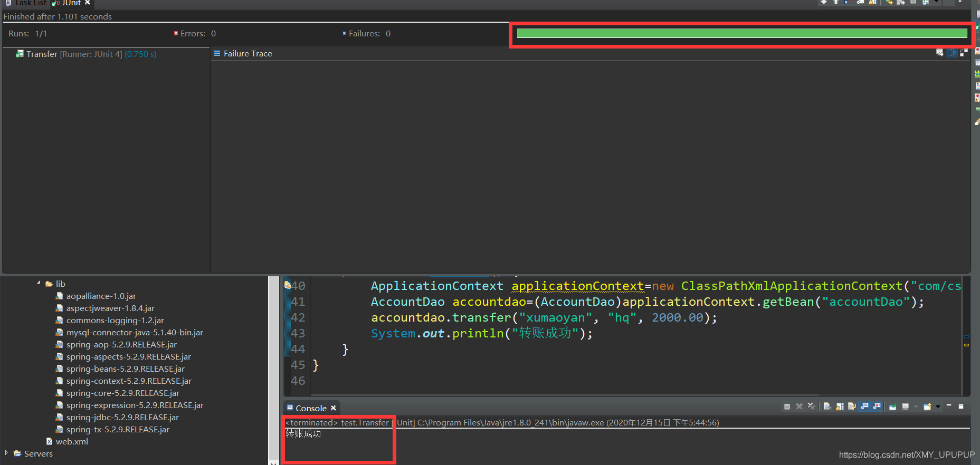Viewport: 980px width, 465px height.
Task: Click the yellow marker in editor overview ruler
Action: click(x=966, y=345)
